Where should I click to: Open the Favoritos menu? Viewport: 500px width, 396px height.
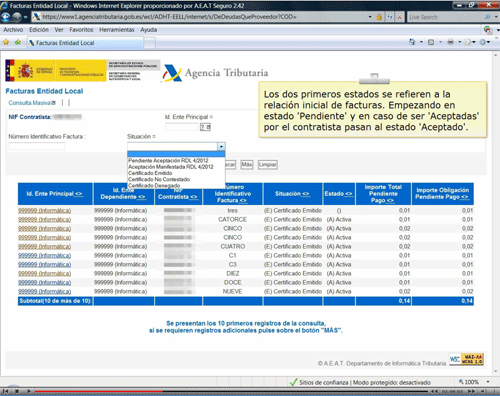(x=81, y=30)
